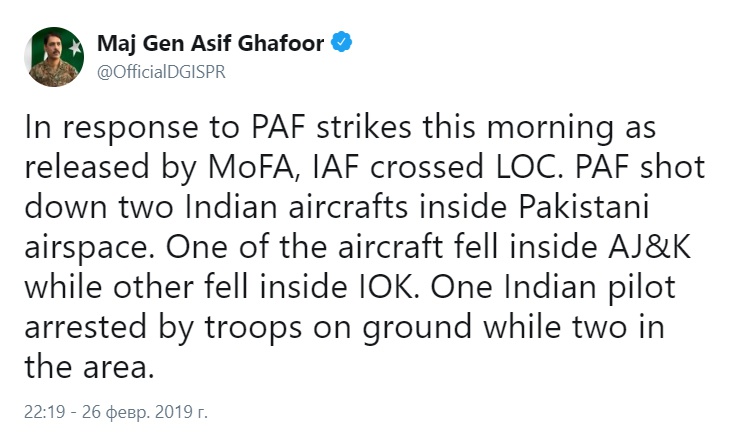
Task: Open Maj Gen Asif Ghafoor's profile picture
Action: click(54, 57)
